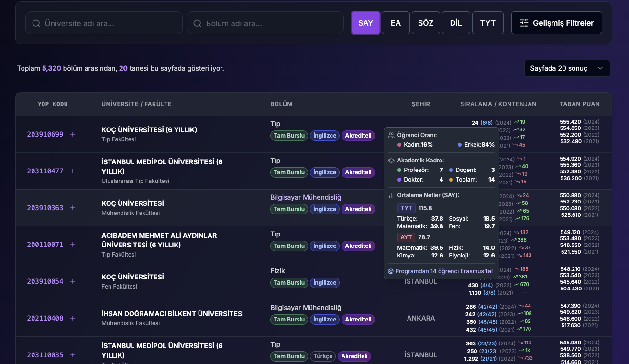Expand row 203110477 with plus icon

(73, 171)
